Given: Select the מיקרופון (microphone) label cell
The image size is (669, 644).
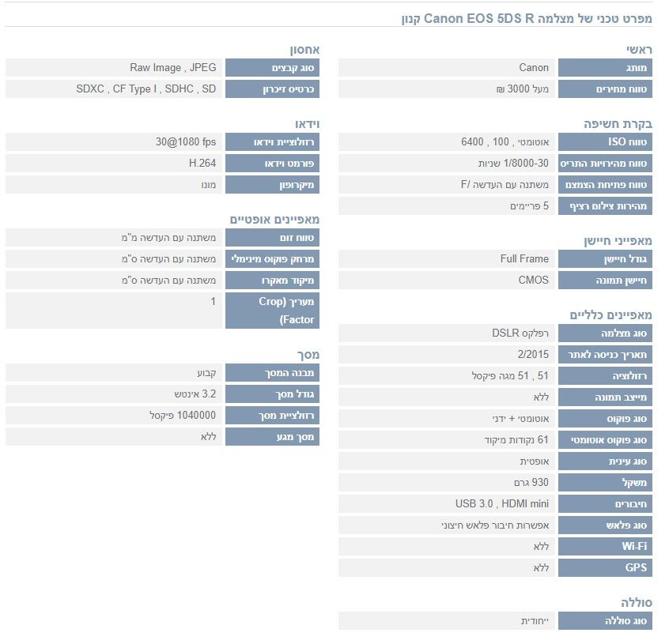Looking at the screenshot, I should pos(272,185).
